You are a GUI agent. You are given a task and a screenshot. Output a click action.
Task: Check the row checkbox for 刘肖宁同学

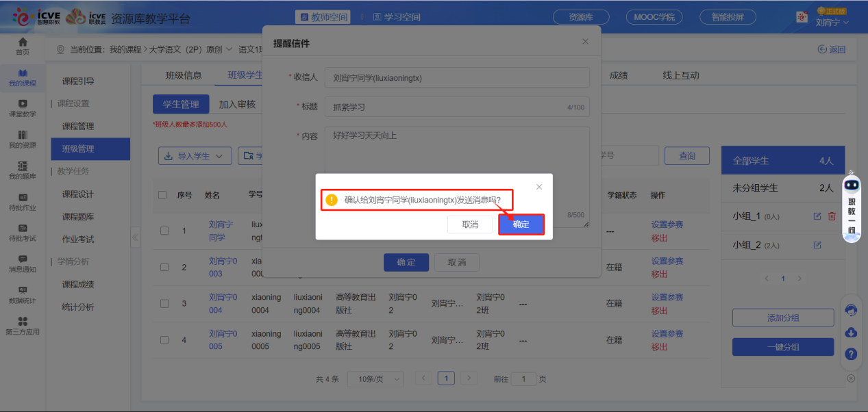[164, 231]
